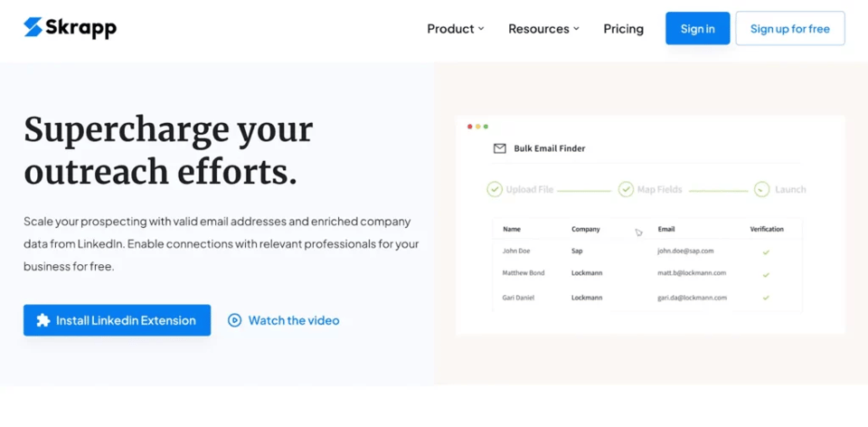Click the Supercharge your outreach efforts heading
The width and height of the screenshot is (868, 427).
(168, 150)
